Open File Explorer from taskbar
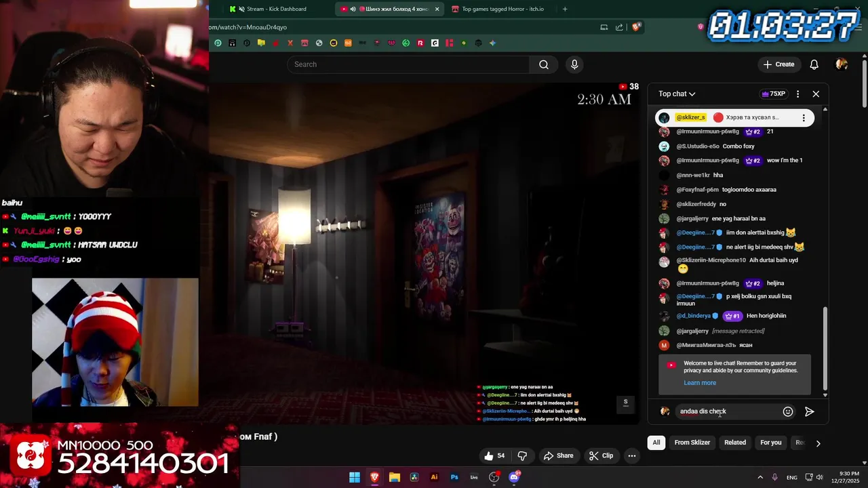This screenshot has height=488, width=868. tap(395, 477)
